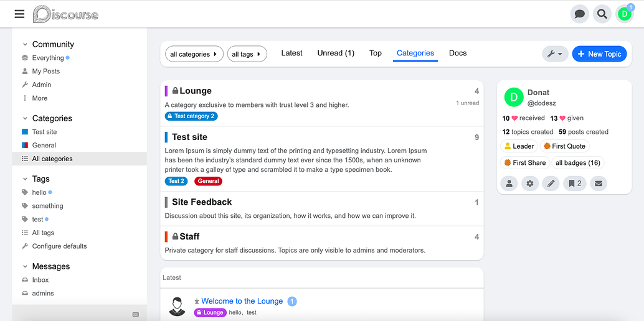Open bookmarks icon showing 2
Screen dimensions: 644x321
[x=574, y=184]
